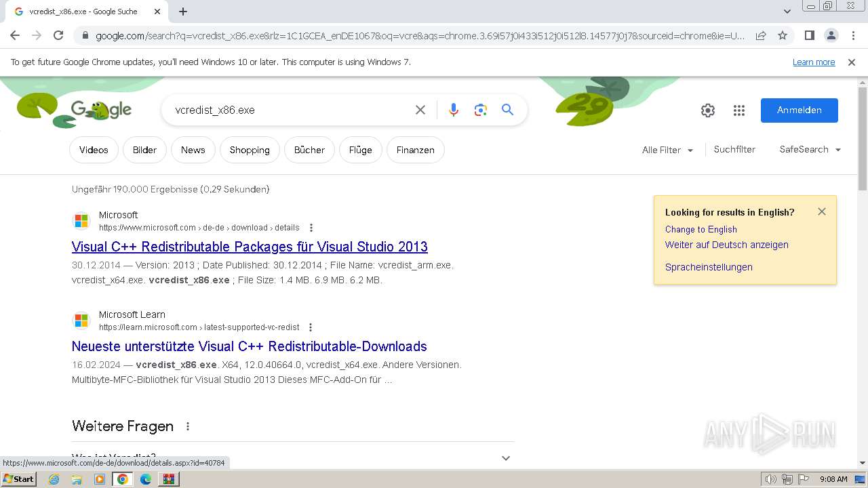Open more options for the Microsoft Learn result

click(x=311, y=327)
